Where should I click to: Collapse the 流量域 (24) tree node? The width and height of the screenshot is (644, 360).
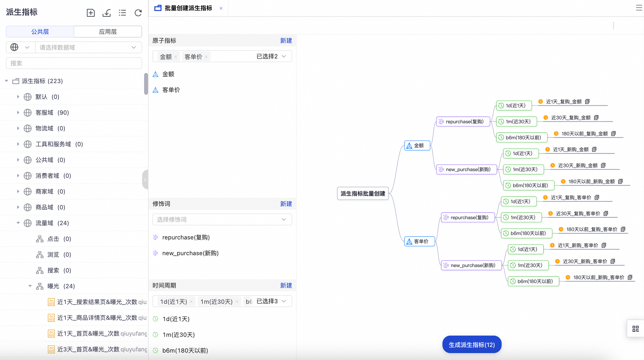18,223
